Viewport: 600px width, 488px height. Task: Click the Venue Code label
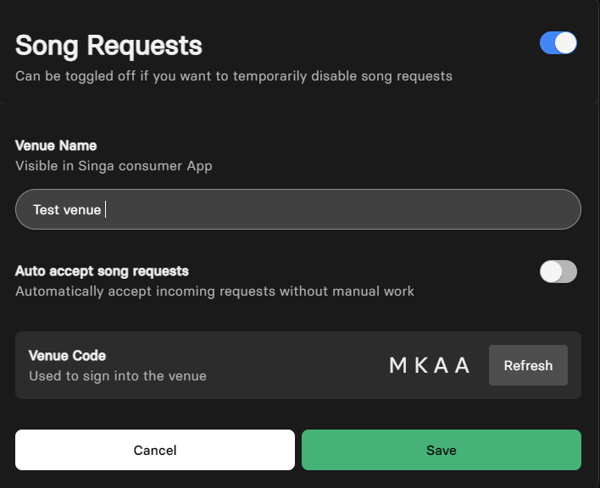tap(67, 356)
